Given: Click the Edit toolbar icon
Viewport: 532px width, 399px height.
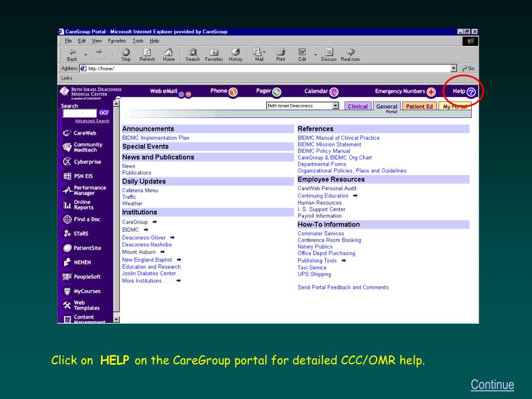Looking at the screenshot, I should click(302, 55).
